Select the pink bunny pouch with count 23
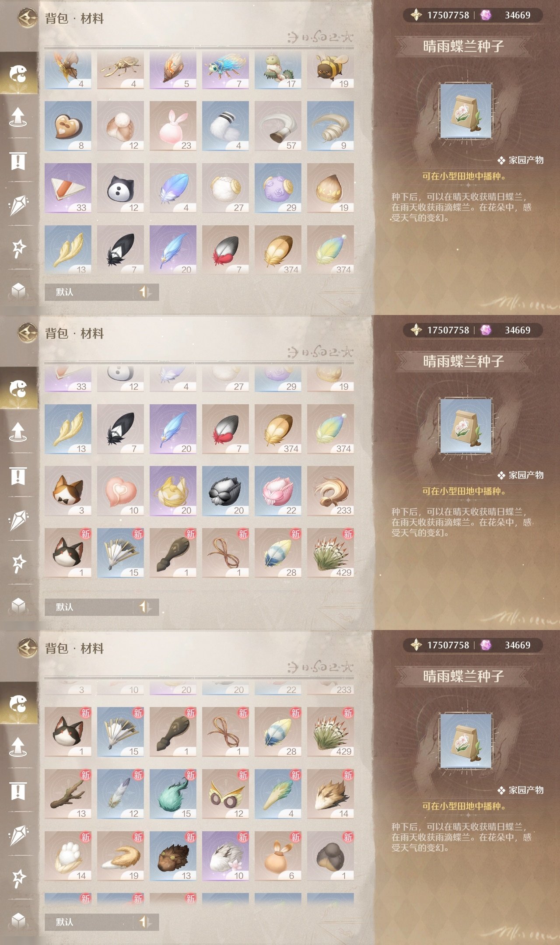 (173, 126)
